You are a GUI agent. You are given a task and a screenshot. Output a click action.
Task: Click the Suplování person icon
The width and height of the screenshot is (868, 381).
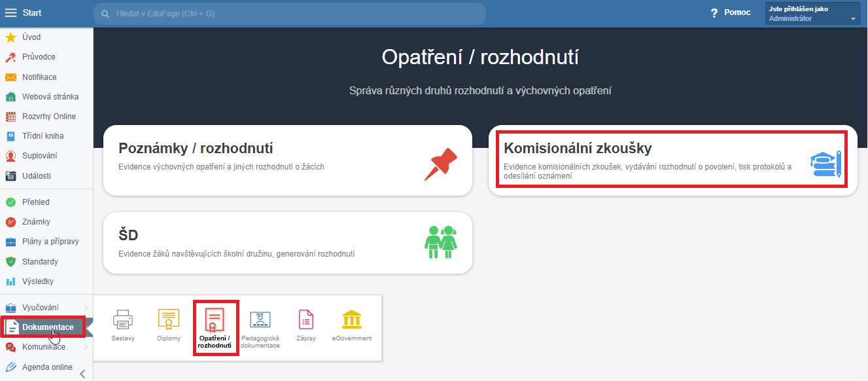coord(10,156)
